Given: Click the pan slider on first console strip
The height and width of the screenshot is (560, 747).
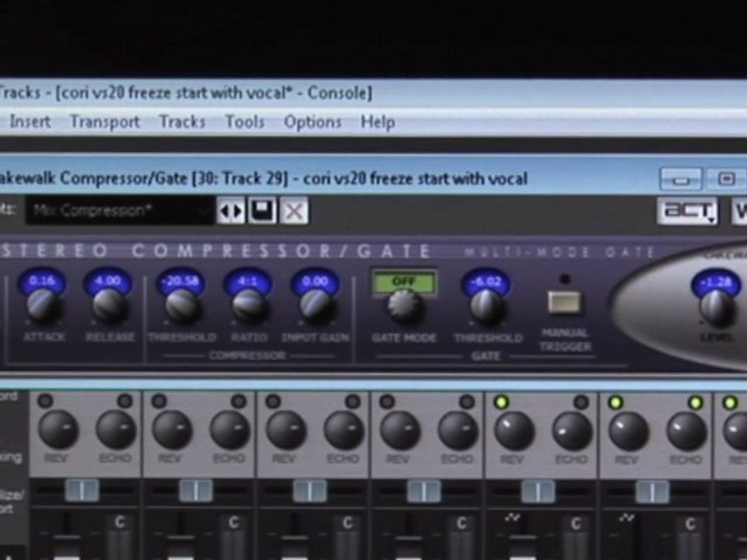Looking at the screenshot, I should point(82,491).
